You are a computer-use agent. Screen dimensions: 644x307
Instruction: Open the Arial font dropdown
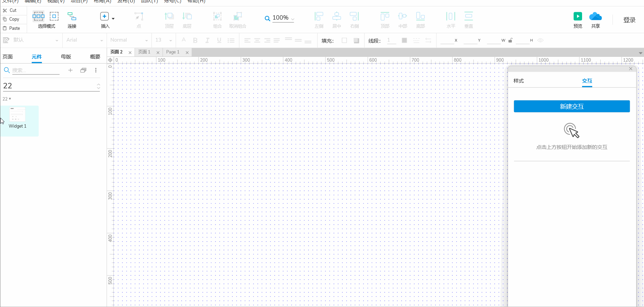(x=102, y=41)
